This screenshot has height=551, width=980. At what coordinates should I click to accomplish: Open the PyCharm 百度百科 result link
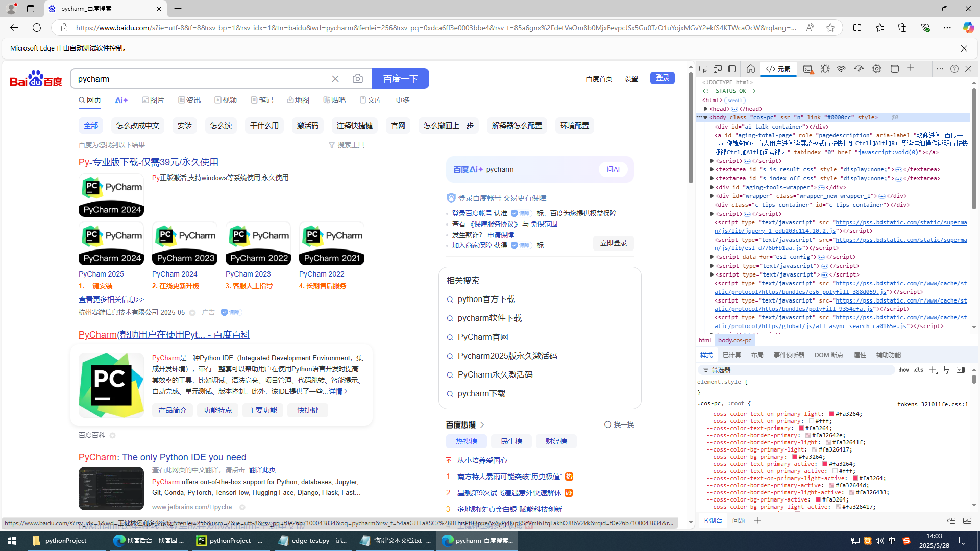tap(164, 335)
